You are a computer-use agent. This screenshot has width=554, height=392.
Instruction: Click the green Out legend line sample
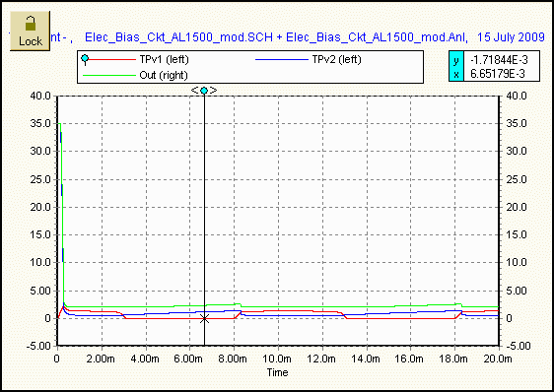pos(109,75)
